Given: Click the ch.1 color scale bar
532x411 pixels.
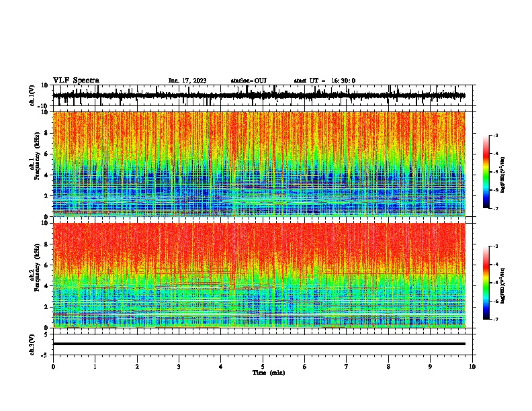Looking at the screenshot, I should pos(486,172).
